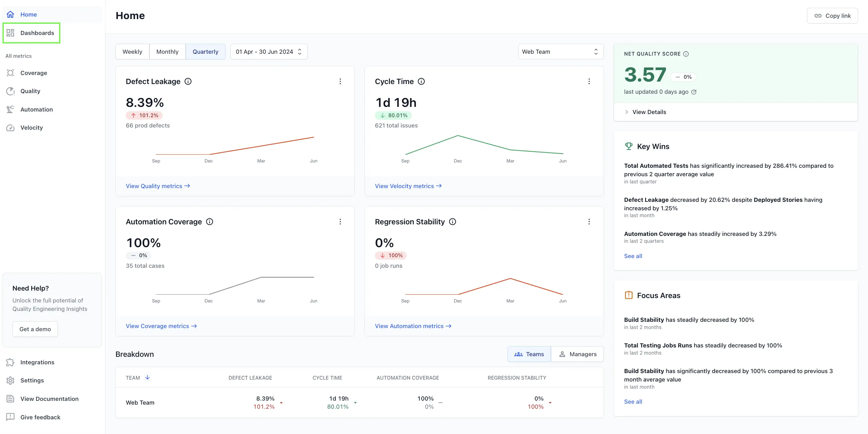Viewport: 868px width, 434px height.
Task: Click the Web Team table row
Action: coord(140,402)
